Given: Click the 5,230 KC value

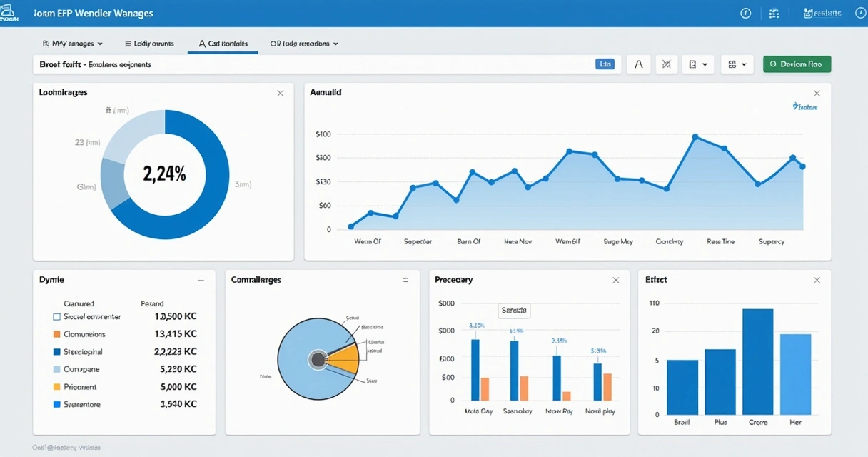Looking at the screenshot, I should tap(179, 369).
